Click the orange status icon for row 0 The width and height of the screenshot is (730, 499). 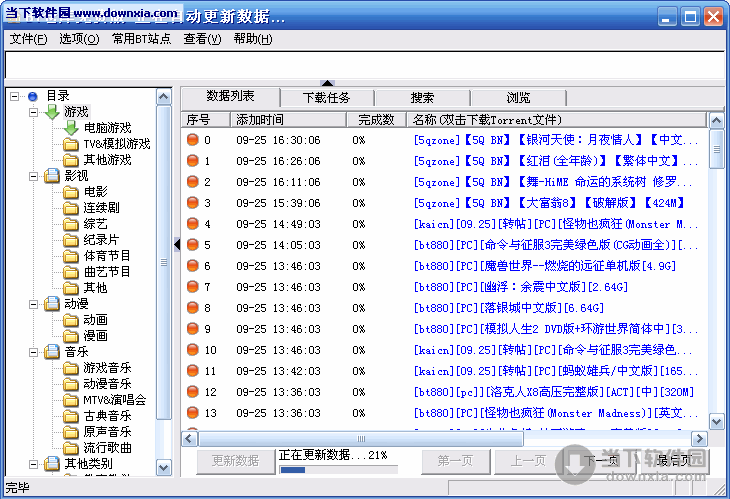pos(192,140)
